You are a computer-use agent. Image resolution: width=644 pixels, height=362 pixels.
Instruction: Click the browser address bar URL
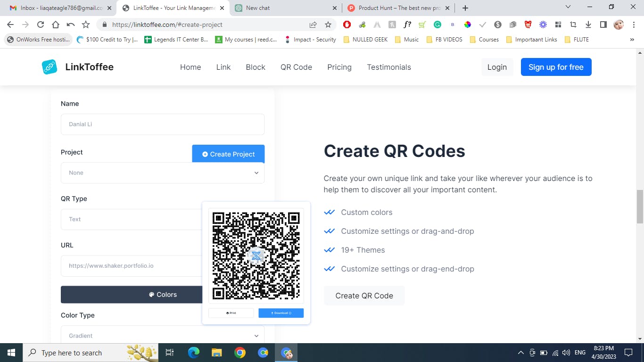click(167, 25)
